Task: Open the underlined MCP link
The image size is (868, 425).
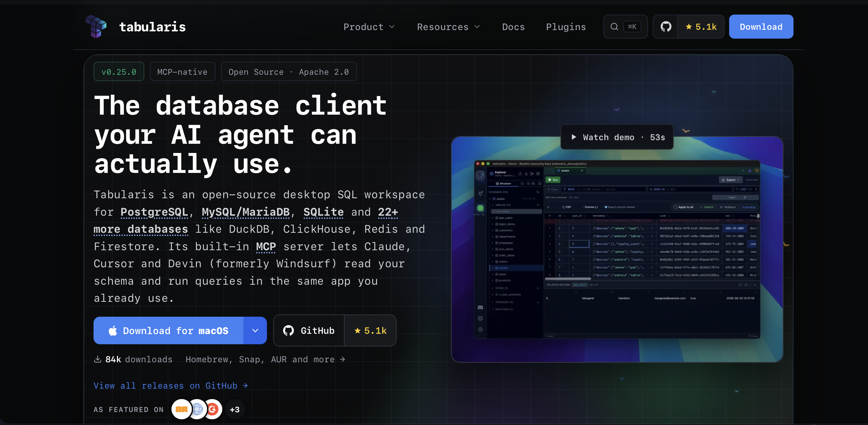Action: [266, 247]
